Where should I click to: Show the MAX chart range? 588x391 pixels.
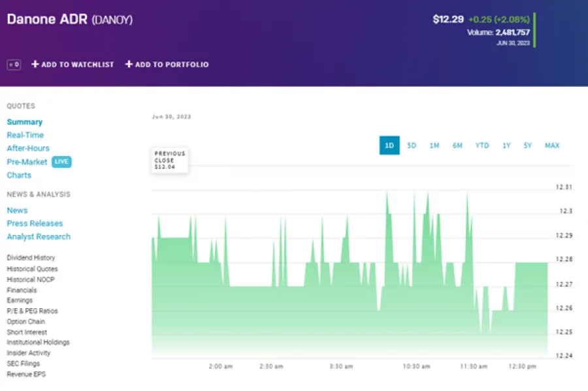[552, 146]
